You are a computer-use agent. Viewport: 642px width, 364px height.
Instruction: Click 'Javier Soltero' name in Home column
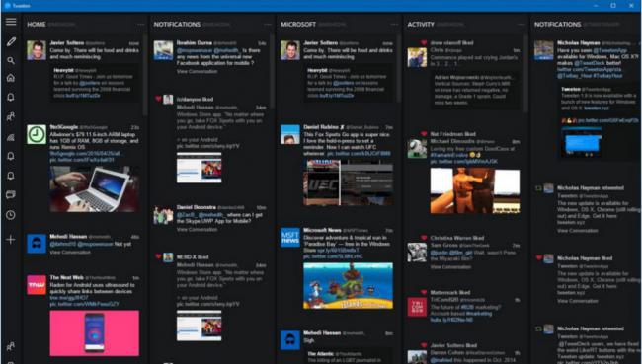pyautogui.click(x=67, y=43)
